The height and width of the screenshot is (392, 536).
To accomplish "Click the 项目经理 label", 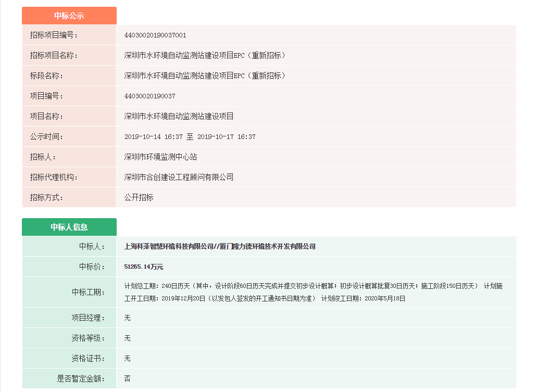I will (x=88, y=318).
